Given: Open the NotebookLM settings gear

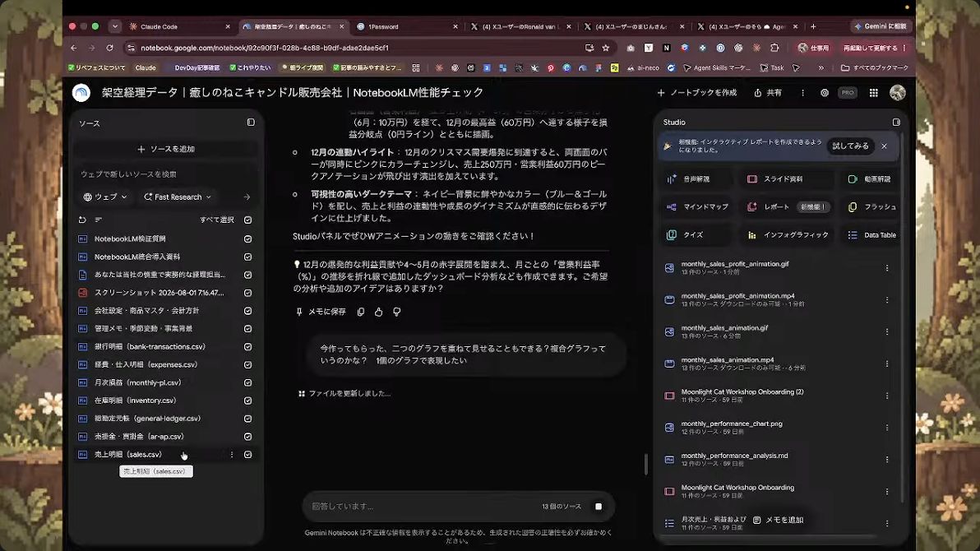Looking at the screenshot, I should coord(825,93).
